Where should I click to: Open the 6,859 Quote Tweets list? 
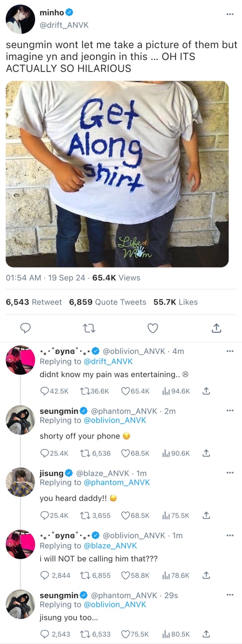pos(107,302)
